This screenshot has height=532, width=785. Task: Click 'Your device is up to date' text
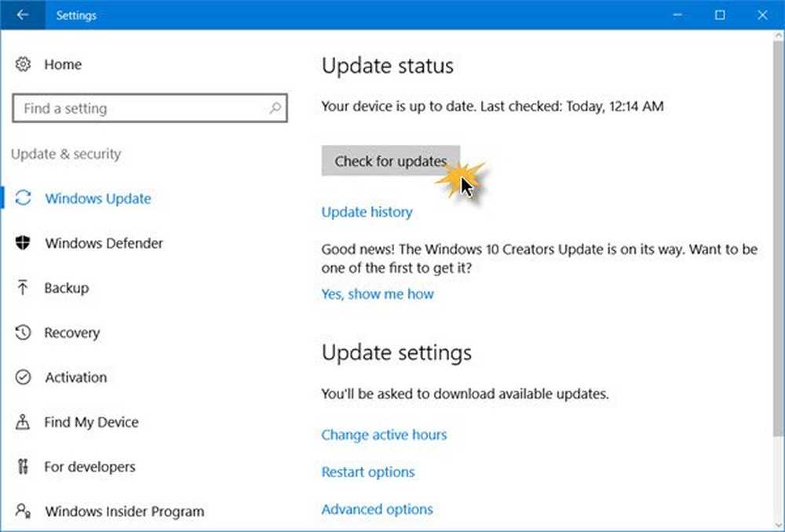tap(493, 106)
